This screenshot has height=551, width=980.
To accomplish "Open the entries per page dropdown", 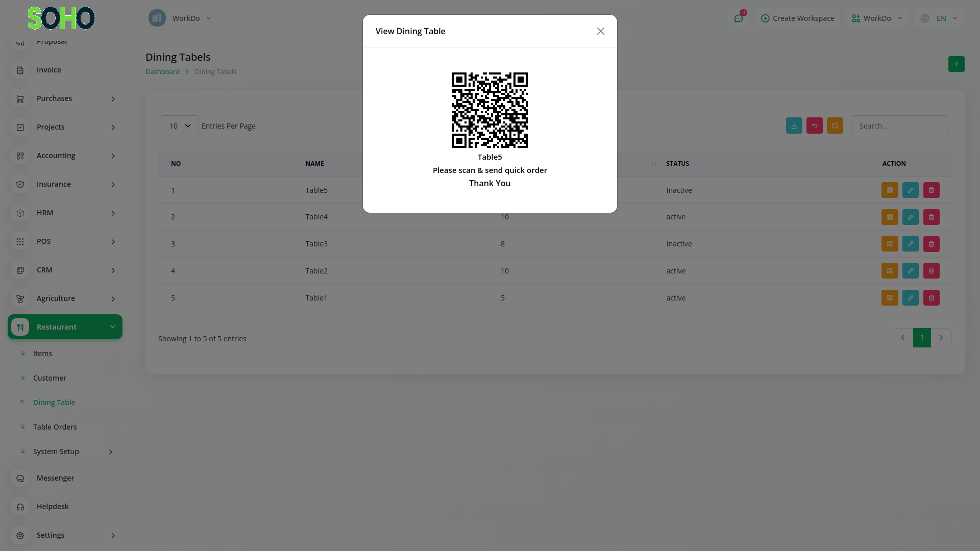I will [180, 126].
